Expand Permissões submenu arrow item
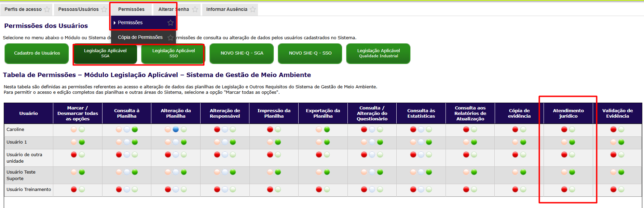Viewport: 644px width, 208px height. tap(130, 23)
